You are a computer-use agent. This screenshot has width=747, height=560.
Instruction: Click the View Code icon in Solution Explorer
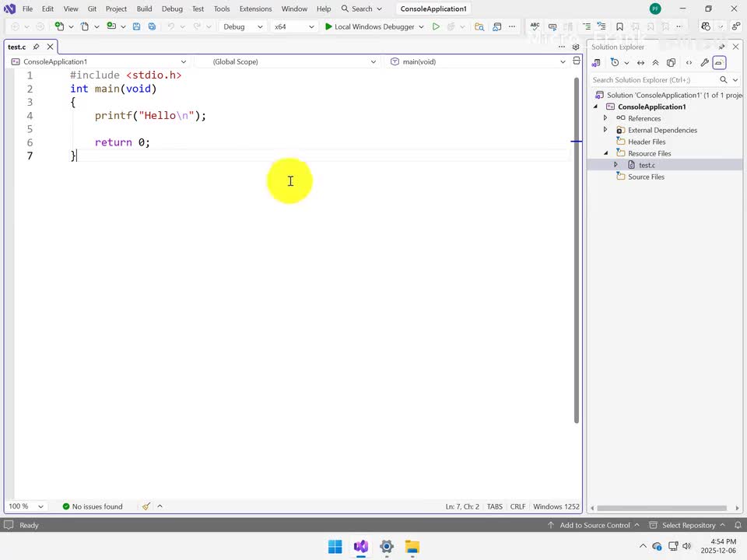(689, 62)
